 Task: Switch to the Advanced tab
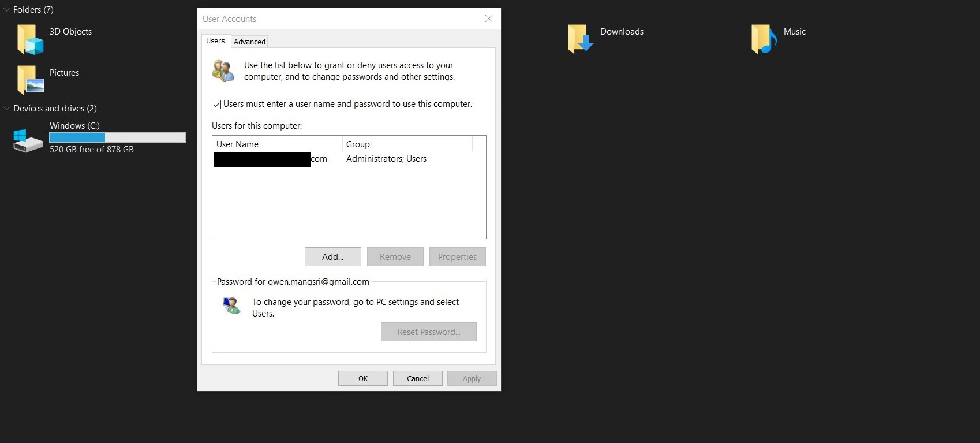tap(249, 42)
